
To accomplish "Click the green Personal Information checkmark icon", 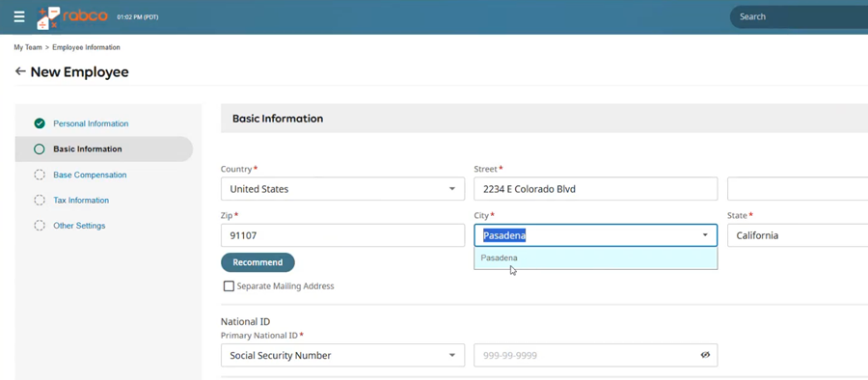I will pyautogui.click(x=40, y=123).
